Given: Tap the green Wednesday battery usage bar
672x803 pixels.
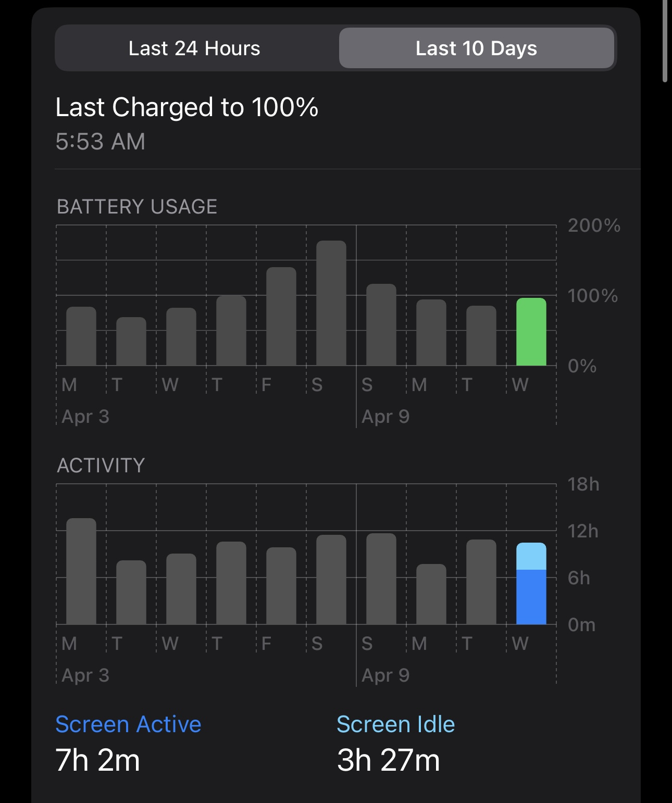Looking at the screenshot, I should coord(531,332).
